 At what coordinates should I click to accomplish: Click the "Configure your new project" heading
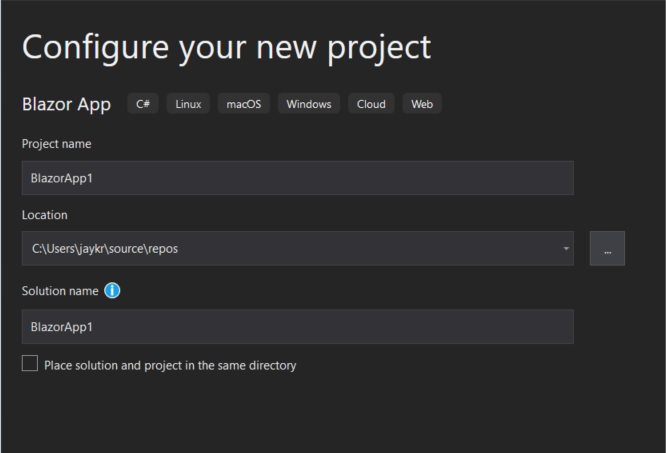point(226,47)
